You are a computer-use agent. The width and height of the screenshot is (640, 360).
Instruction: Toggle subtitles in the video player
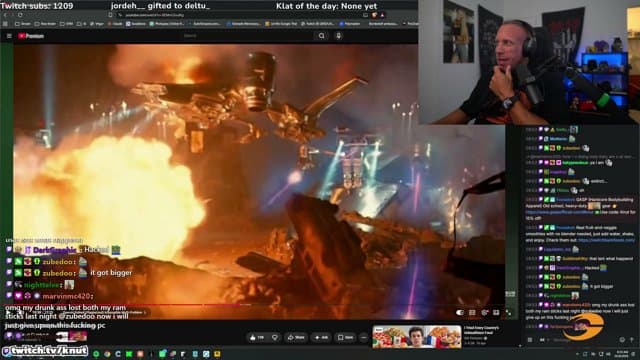coord(472,313)
